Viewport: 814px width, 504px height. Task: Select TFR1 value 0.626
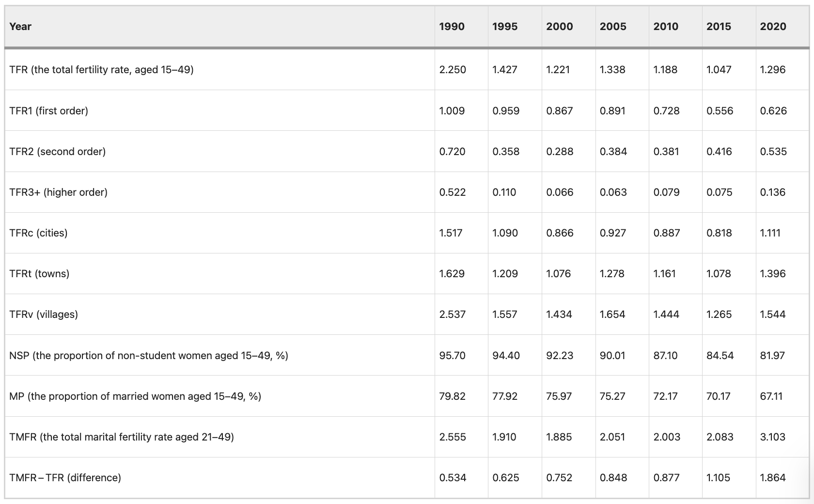tap(773, 111)
